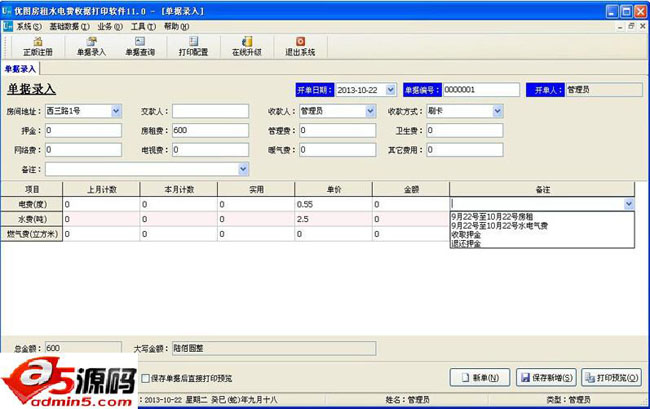This screenshot has width=650, height=409.
Task: Select the 单据录入 tab
Action: [x=20, y=69]
